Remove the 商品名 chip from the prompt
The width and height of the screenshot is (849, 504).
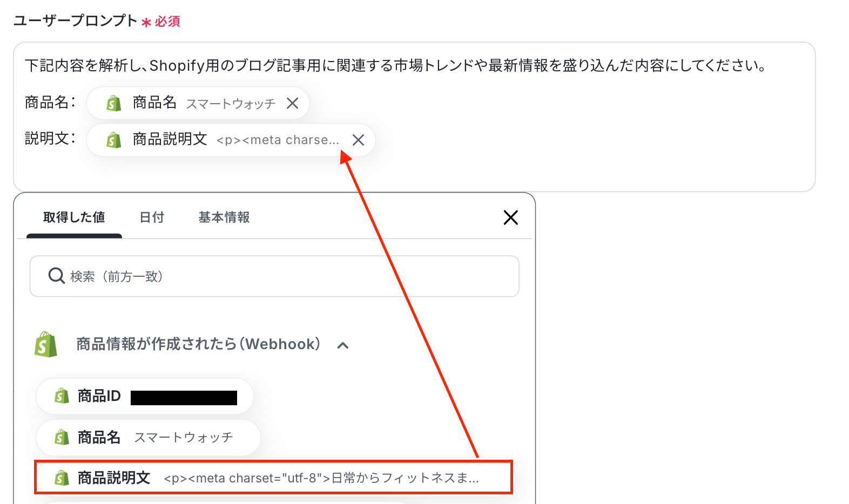point(292,103)
